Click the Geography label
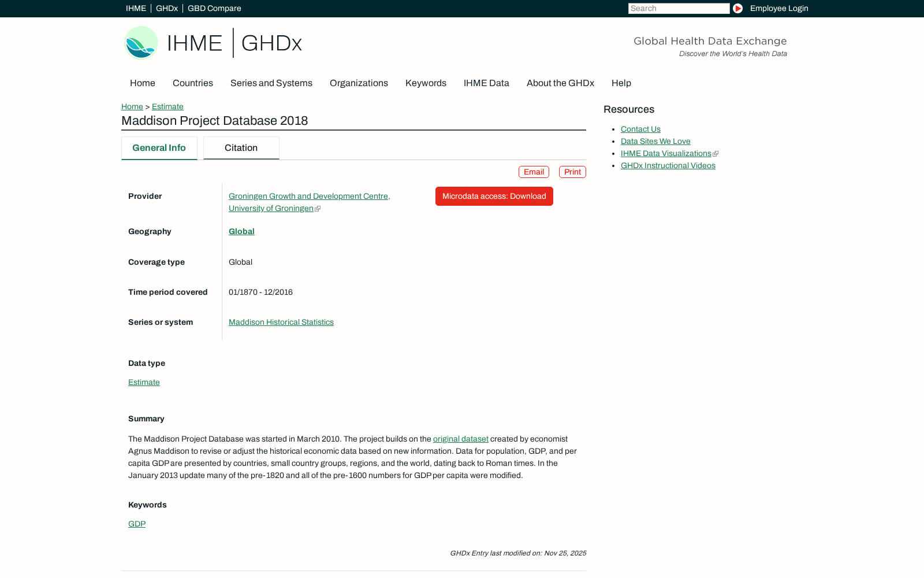Image resolution: width=924 pixels, height=578 pixels. [x=150, y=232]
